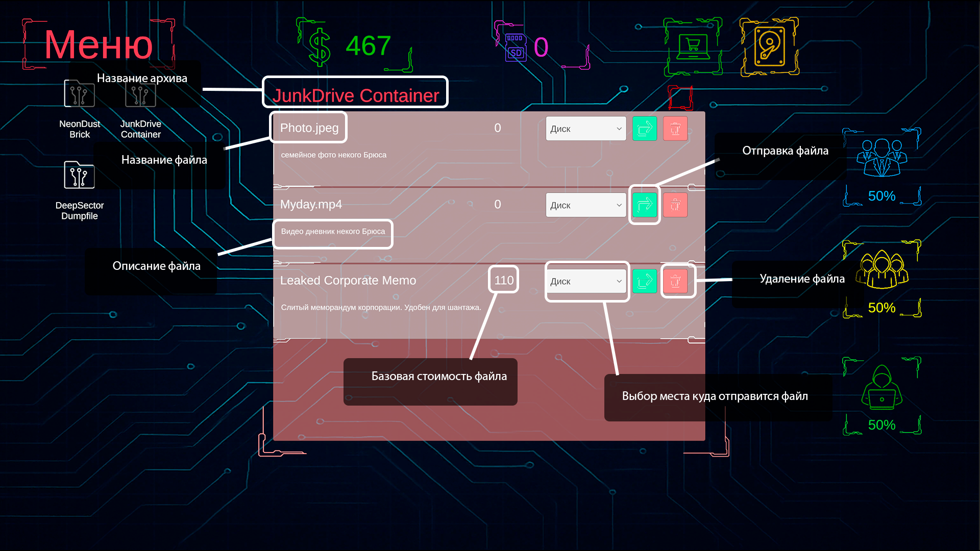Open the DeepSector Dumpfile archive

tap(79, 175)
